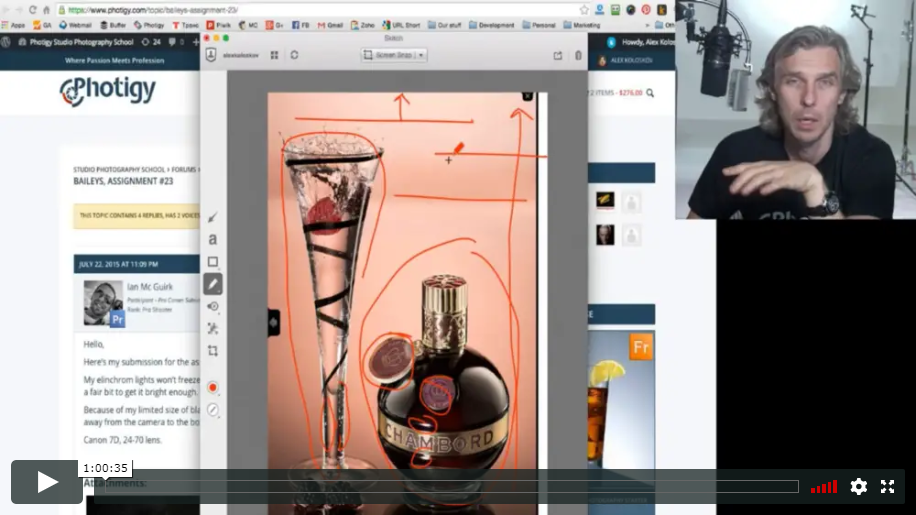Click the cart total $276.00
916x515 pixels.
click(x=631, y=93)
